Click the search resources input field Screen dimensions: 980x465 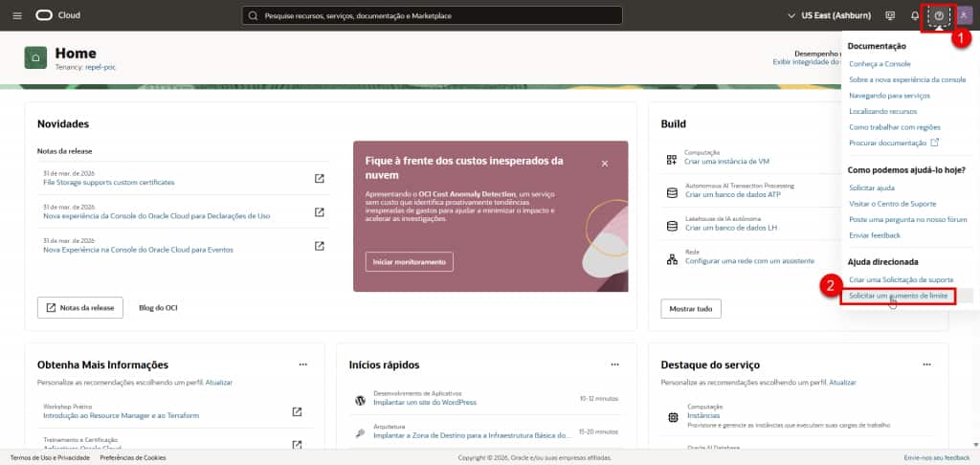click(x=432, y=15)
